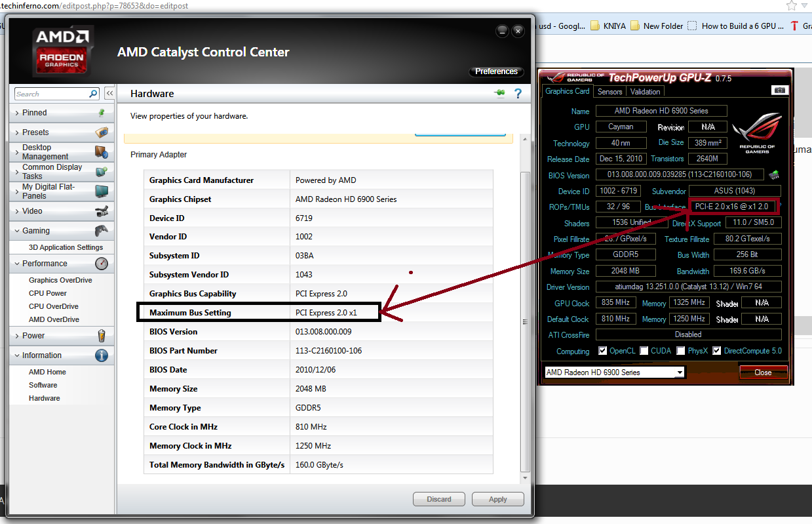
Task: Click 'AMD Radeon HD 6900 Series' chipset cell
Action: (391, 199)
